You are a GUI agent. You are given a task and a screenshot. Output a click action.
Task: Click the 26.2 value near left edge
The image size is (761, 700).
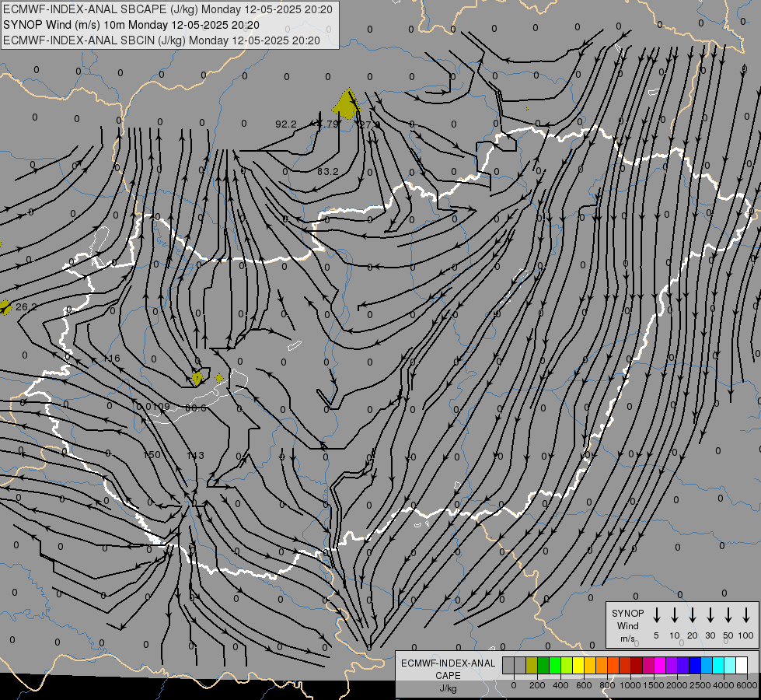pyautogui.click(x=26, y=307)
